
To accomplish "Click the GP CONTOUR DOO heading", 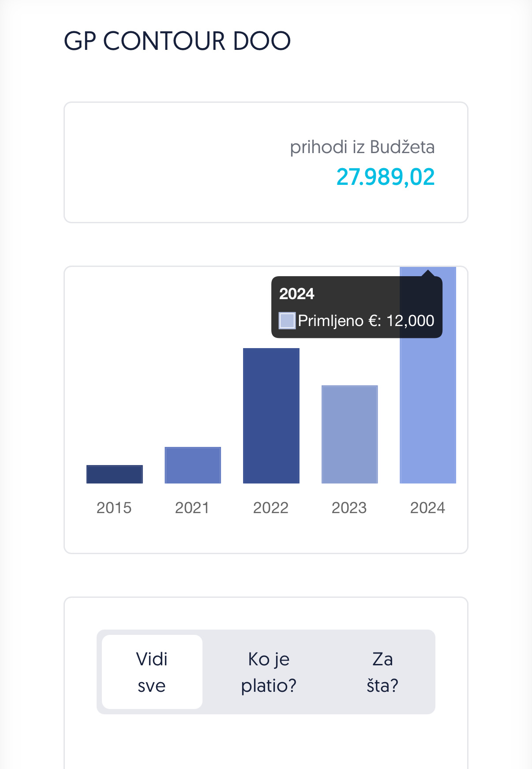I will (x=177, y=41).
